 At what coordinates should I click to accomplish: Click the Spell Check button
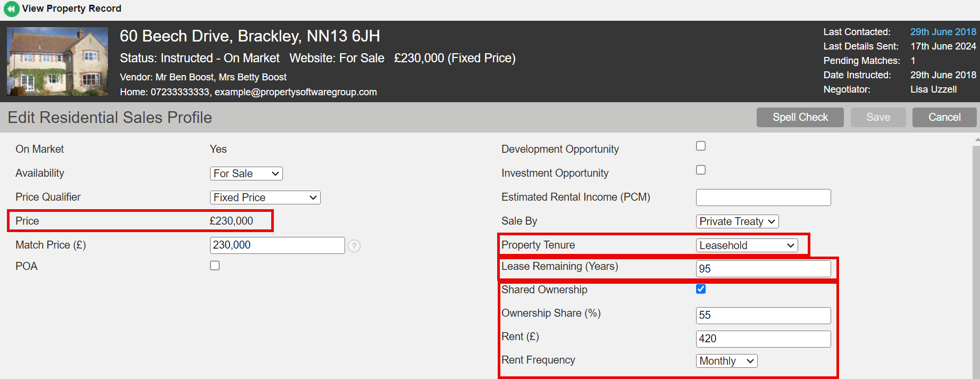[x=800, y=117]
